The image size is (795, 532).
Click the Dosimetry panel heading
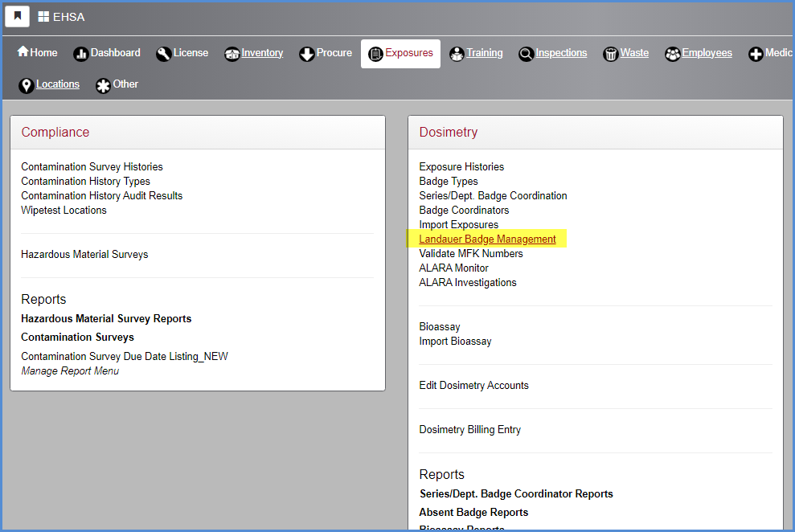449,133
